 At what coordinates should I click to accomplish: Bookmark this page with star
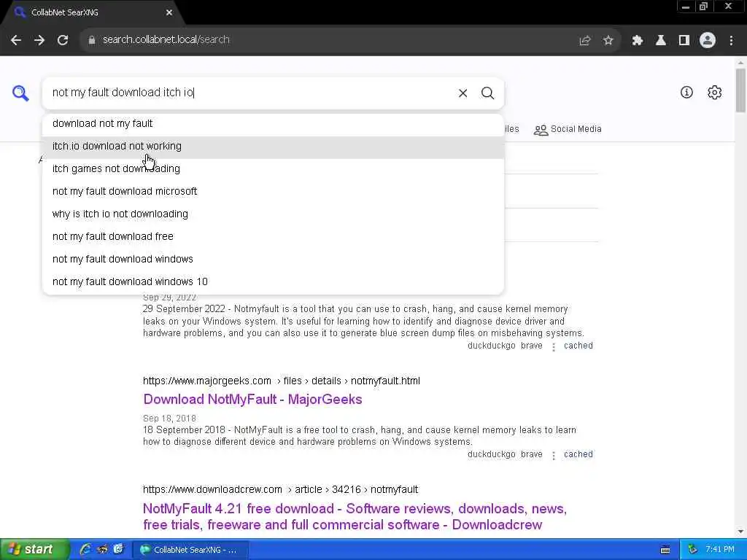608,41
